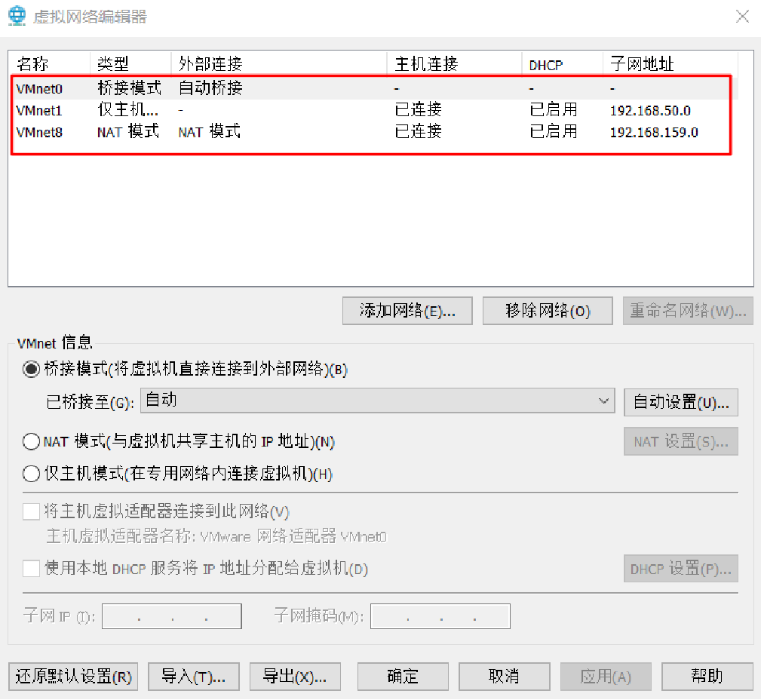The width and height of the screenshot is (761, 700).
Task: Confirm with the 确定 button
Action: click(x=403, y=676)
